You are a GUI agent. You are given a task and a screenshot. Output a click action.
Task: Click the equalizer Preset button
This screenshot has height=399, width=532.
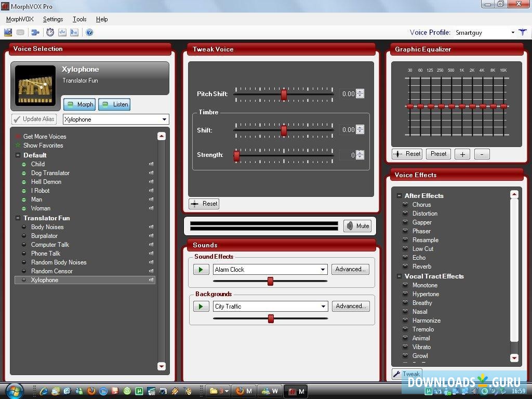(438, 154)
